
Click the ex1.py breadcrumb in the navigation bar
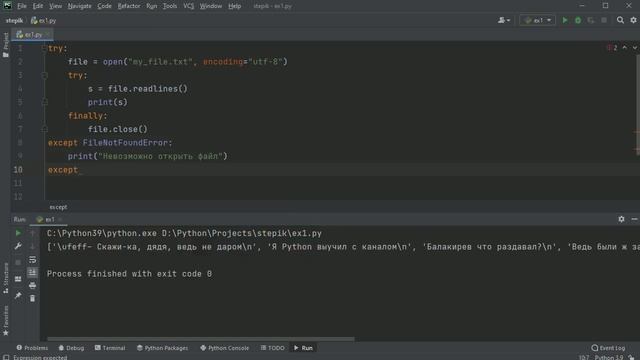point(44,20)
